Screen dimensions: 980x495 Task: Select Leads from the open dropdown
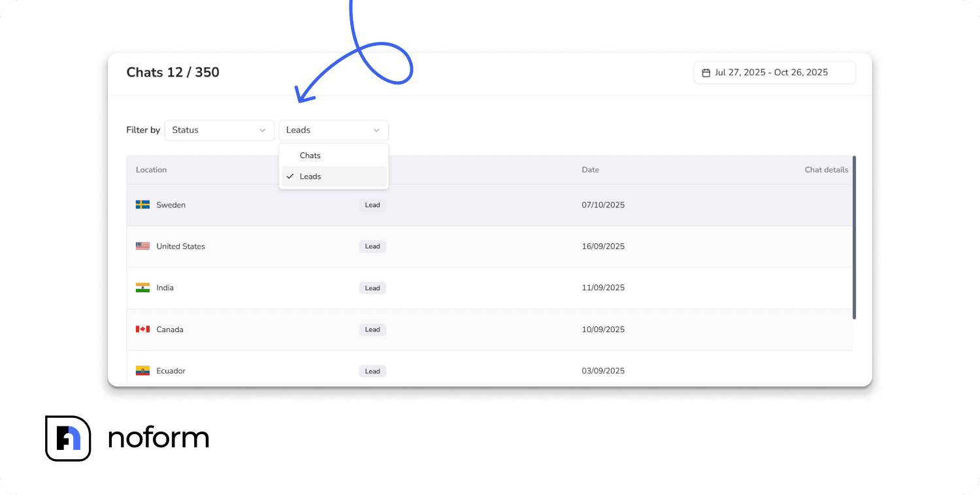pyautogui.click(x=310, y=176)
